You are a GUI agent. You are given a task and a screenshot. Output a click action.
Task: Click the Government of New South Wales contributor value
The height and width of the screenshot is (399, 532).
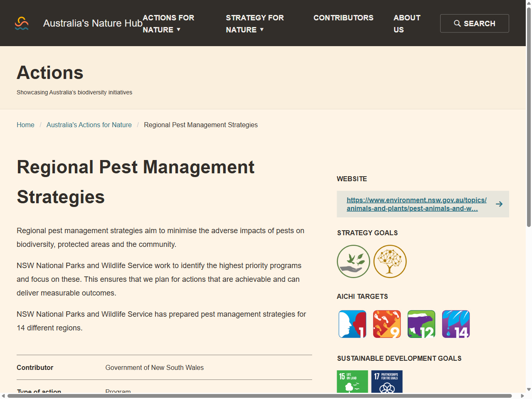[x=155, y=367]
